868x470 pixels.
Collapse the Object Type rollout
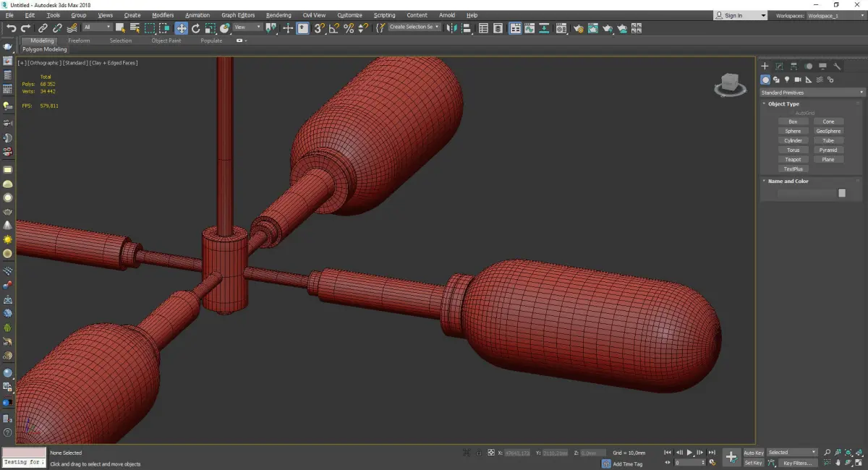point(783,104)
